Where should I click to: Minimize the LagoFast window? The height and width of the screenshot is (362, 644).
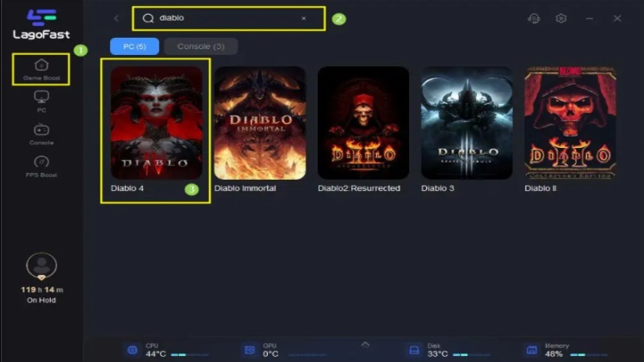(590, 18)
